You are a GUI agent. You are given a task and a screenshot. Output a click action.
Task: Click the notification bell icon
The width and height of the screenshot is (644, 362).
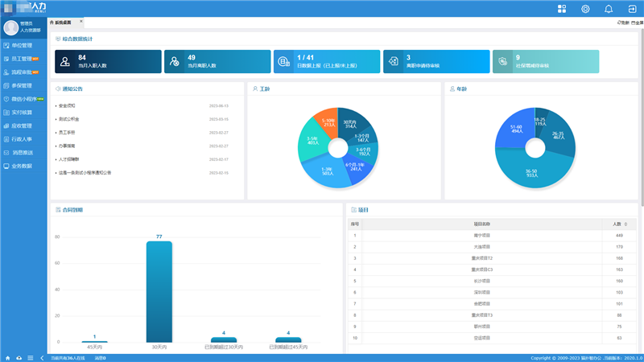pos(609,9)
